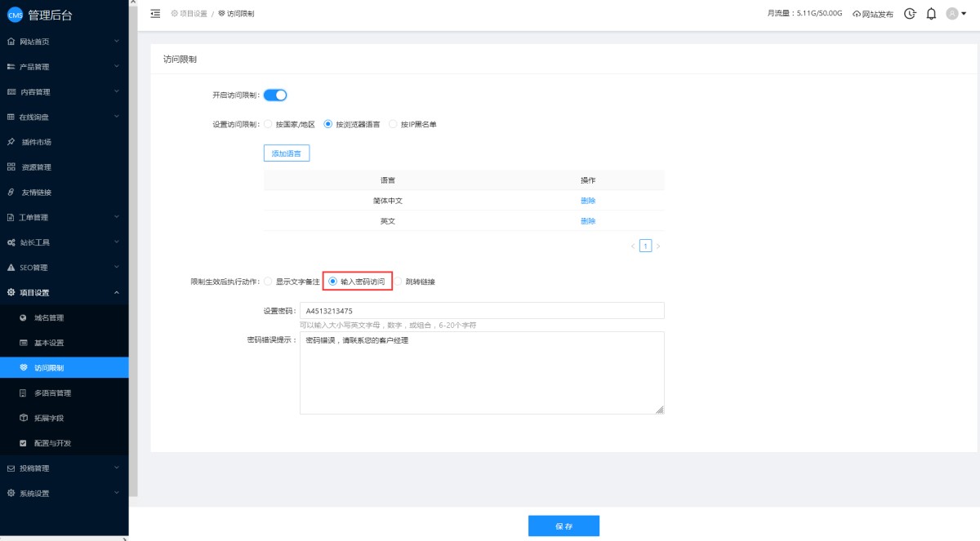Open 域名管理 submenu item
This screenshot has width=980, height=541.
click(49, 318)
